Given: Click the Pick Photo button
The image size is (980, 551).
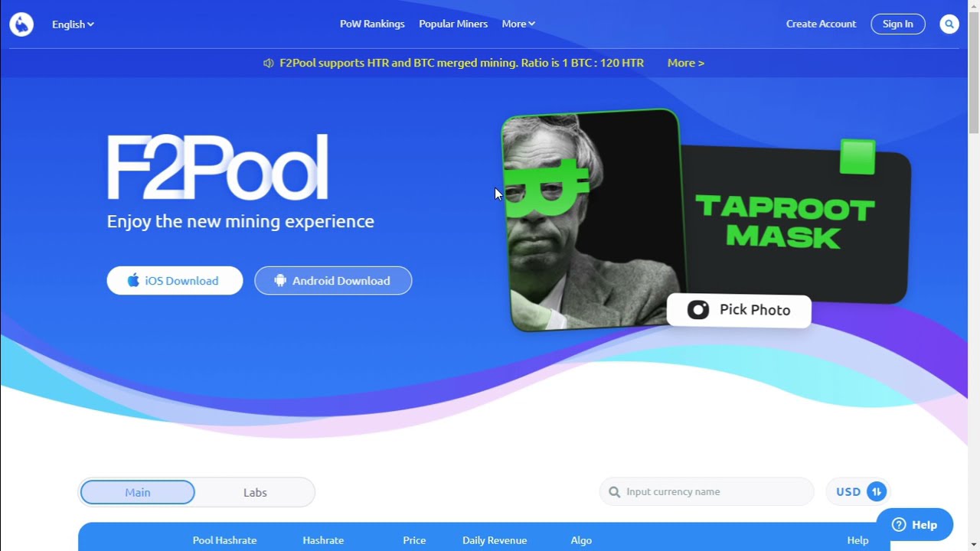Looking at the screenshot, I should [x=739, y=310].
